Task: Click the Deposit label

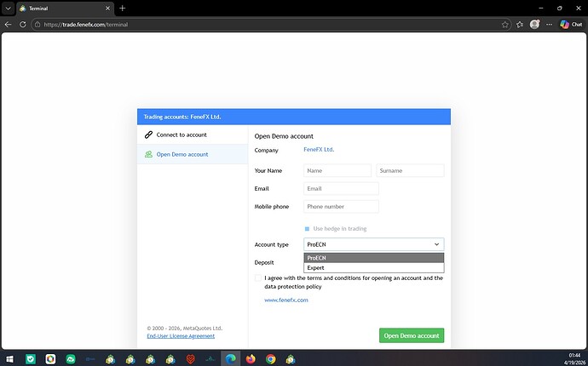Action: tap(264, 263)
